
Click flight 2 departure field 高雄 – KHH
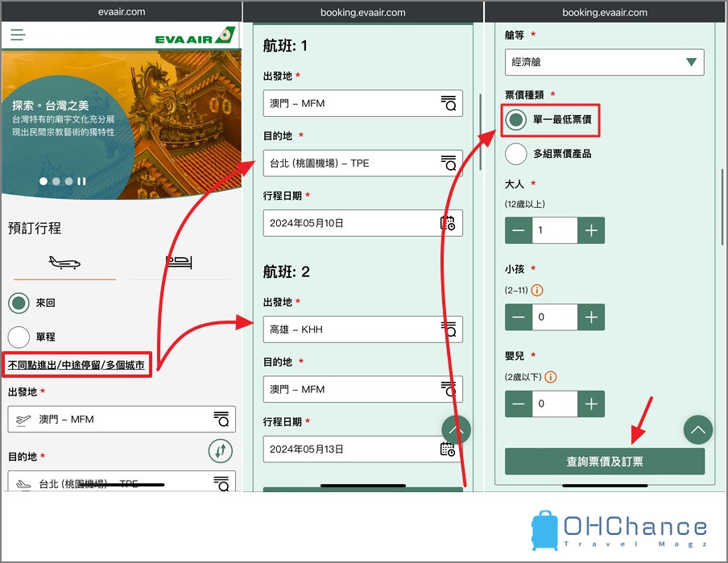(x=362, y=329)
